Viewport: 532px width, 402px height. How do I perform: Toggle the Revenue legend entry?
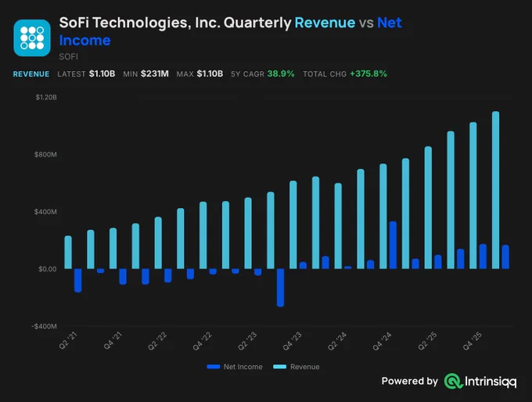297,367
